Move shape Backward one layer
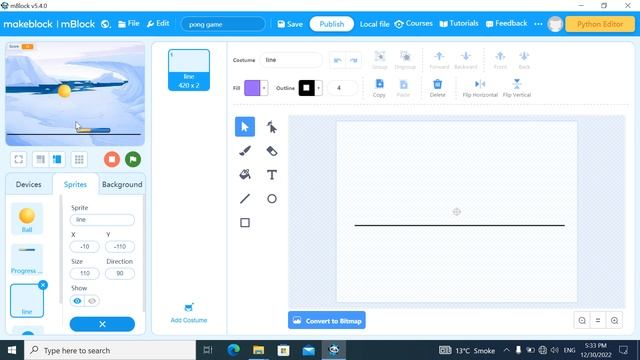The image size is (640, 360). [466, 60]
